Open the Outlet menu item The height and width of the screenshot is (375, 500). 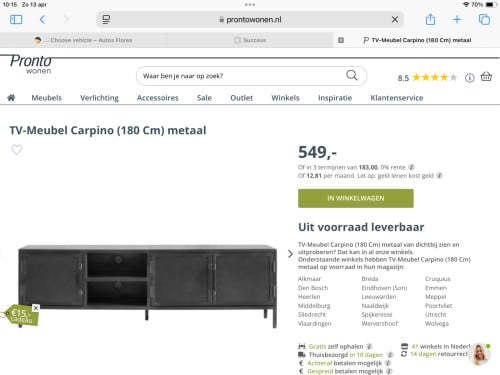pyautogui.click(x=242, y=98)
